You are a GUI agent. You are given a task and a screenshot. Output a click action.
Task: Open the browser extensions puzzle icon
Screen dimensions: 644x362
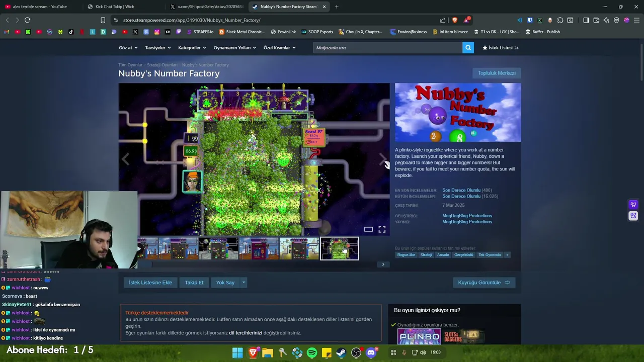tap(560, 20)
